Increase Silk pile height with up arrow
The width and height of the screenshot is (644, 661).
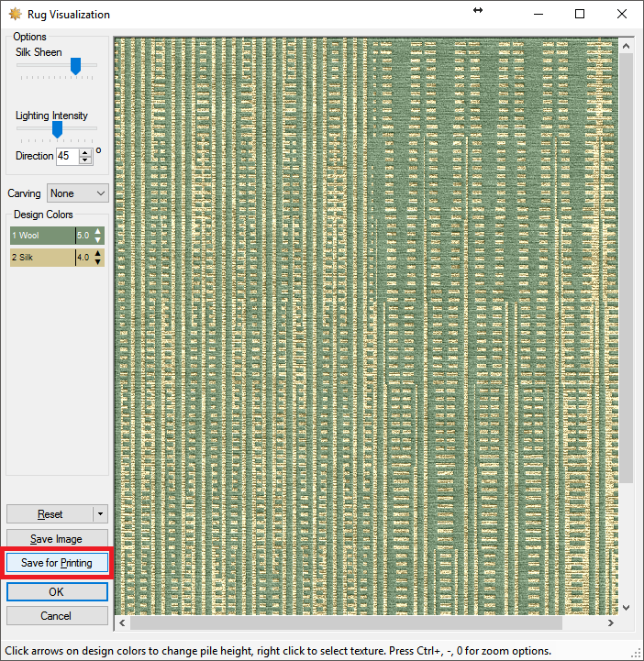[98, 253]
